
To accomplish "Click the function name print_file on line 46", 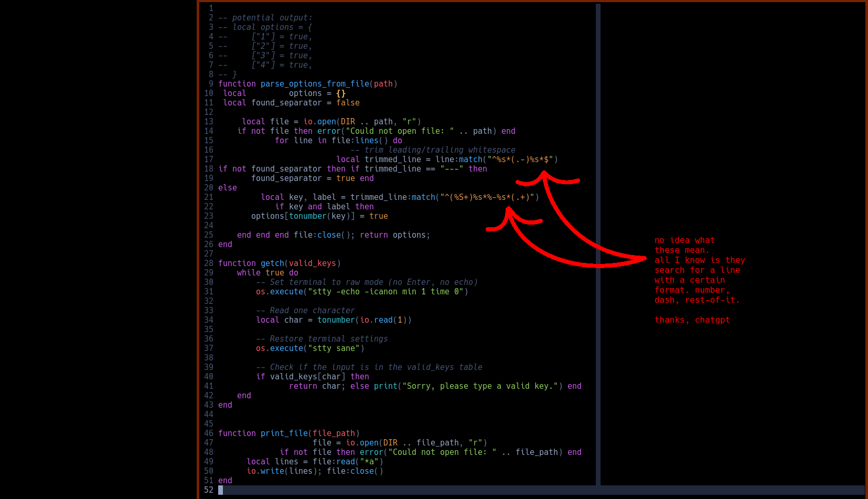I will (284, 433).
